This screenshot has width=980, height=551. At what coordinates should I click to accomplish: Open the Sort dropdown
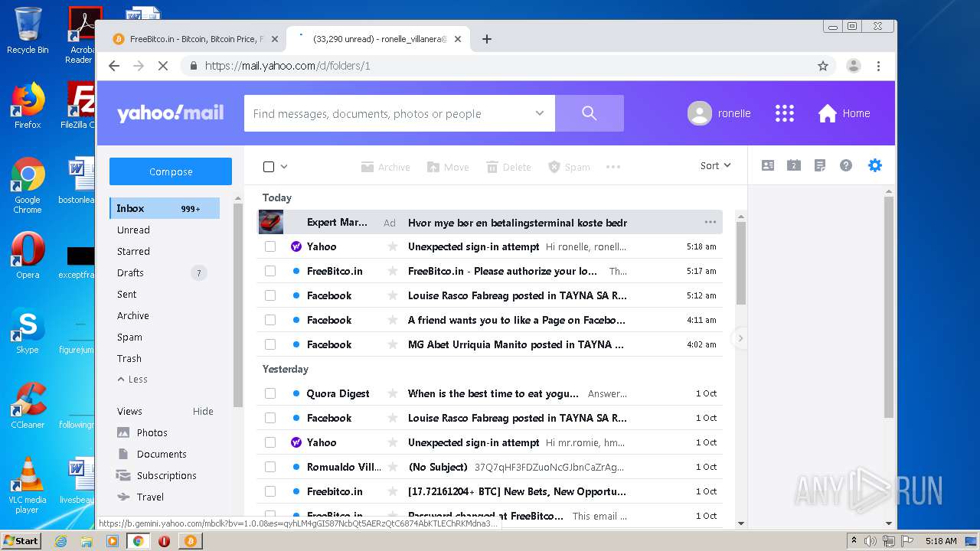tap(715, 165)
